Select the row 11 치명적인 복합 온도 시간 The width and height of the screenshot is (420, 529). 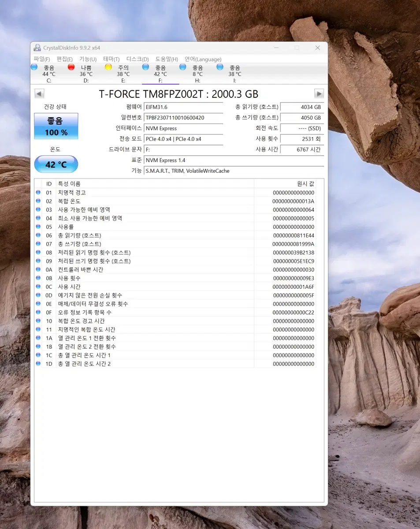[x=175, y=329]
